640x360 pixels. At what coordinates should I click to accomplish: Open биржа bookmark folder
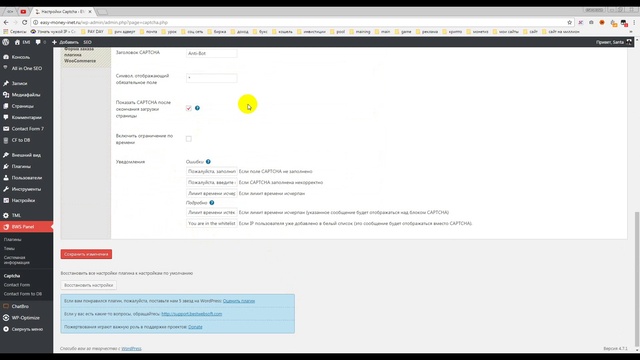click(217, 31)
